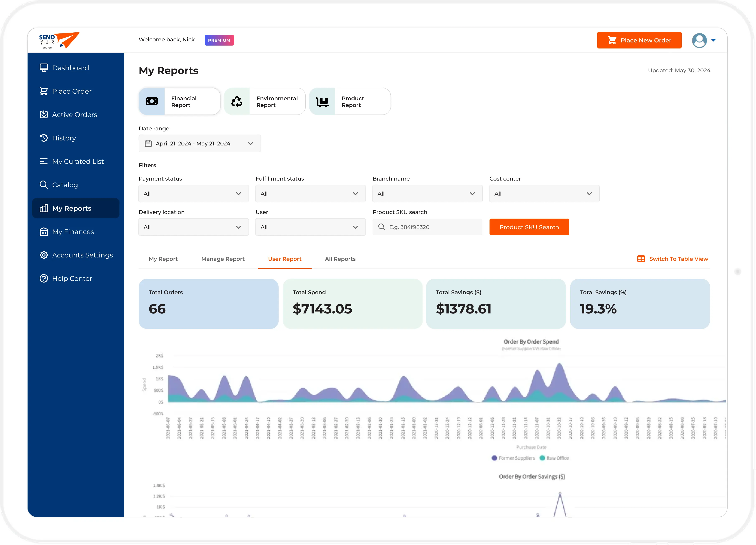Click the Product Report cart-boxes icon
Viewport: 756px width, 545px height.
pyautogui.click(x=322, y=102)
